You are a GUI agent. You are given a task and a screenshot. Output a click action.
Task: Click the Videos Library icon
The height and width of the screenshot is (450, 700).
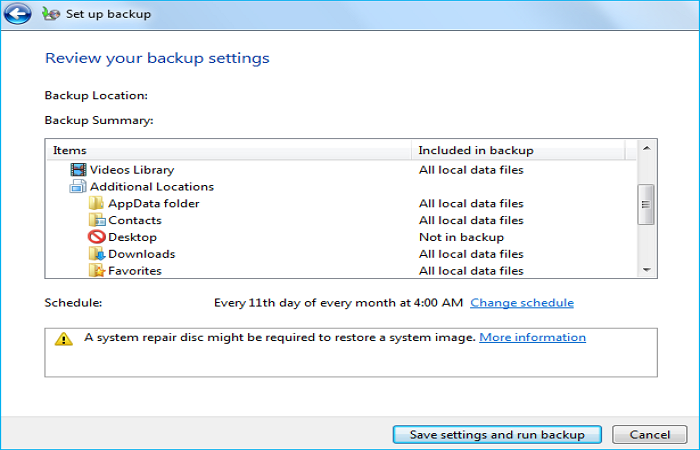[78, 170]
